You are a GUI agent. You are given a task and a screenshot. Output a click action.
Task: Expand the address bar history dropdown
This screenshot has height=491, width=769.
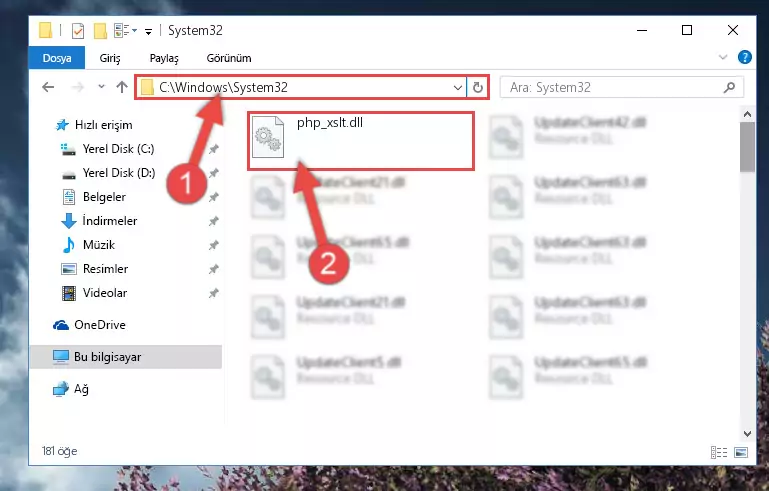[x=458, y=88]
